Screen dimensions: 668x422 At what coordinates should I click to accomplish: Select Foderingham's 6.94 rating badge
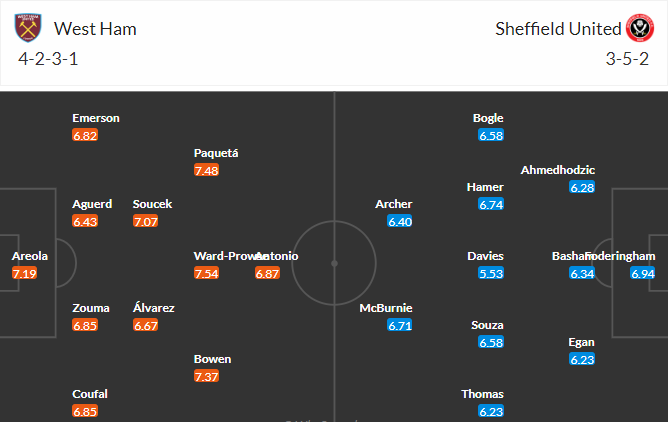tap(642, 273)
